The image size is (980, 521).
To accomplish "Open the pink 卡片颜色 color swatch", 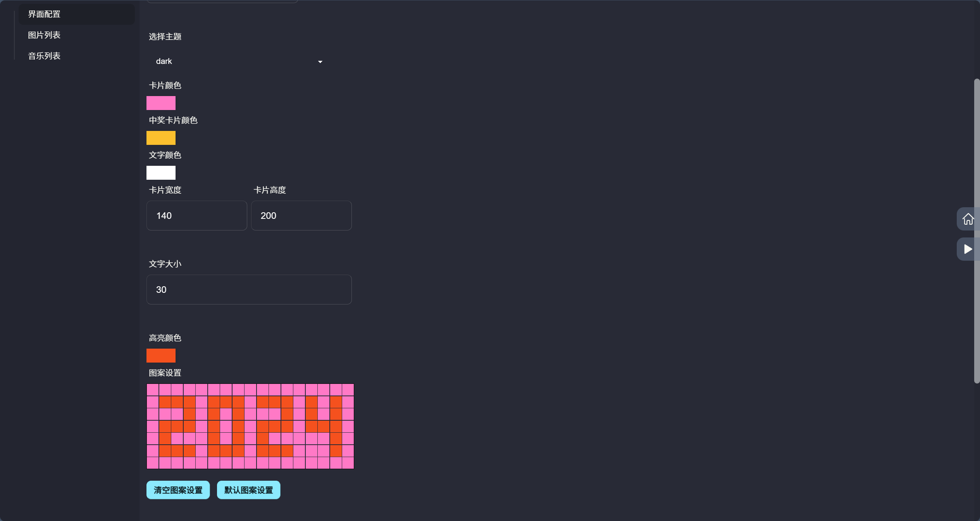I will pos(161,103).
